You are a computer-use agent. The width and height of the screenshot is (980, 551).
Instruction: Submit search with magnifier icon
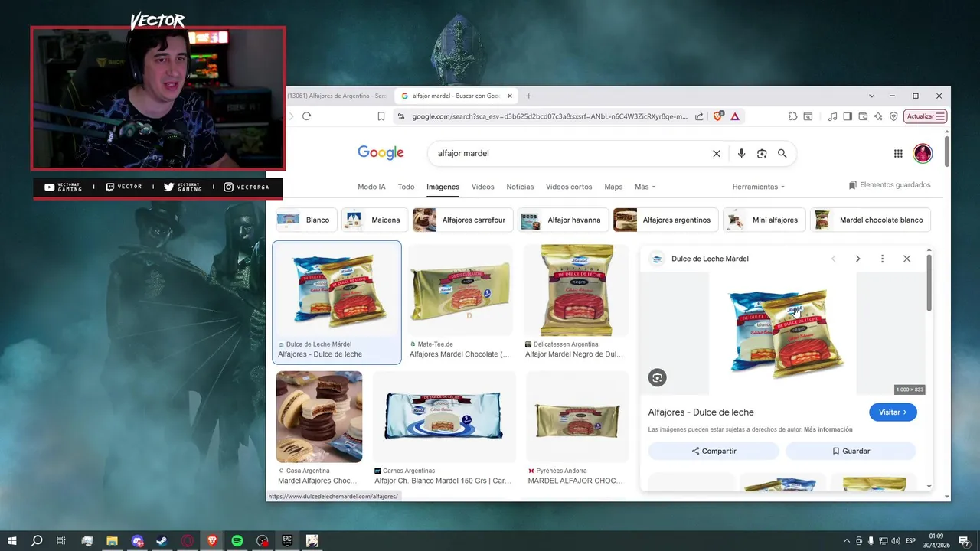point(782,153)
